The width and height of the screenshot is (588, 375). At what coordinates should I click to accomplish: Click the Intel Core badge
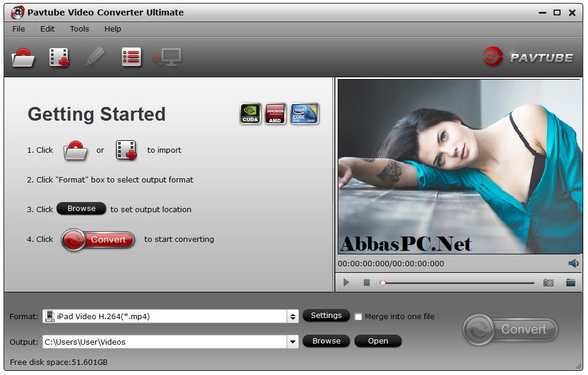304,114
